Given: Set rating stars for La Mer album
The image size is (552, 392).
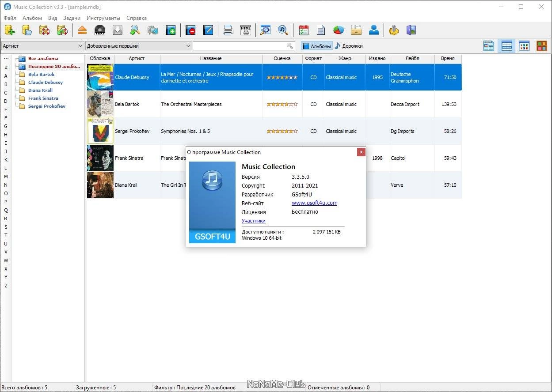Looking at the screenshot, I should click(x=282, y=77).
